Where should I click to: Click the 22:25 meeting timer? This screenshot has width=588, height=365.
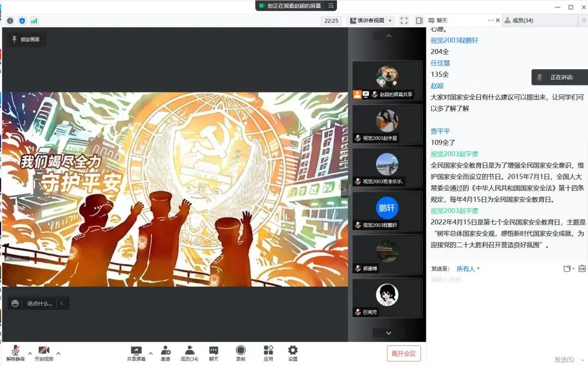tap(331, 21)
